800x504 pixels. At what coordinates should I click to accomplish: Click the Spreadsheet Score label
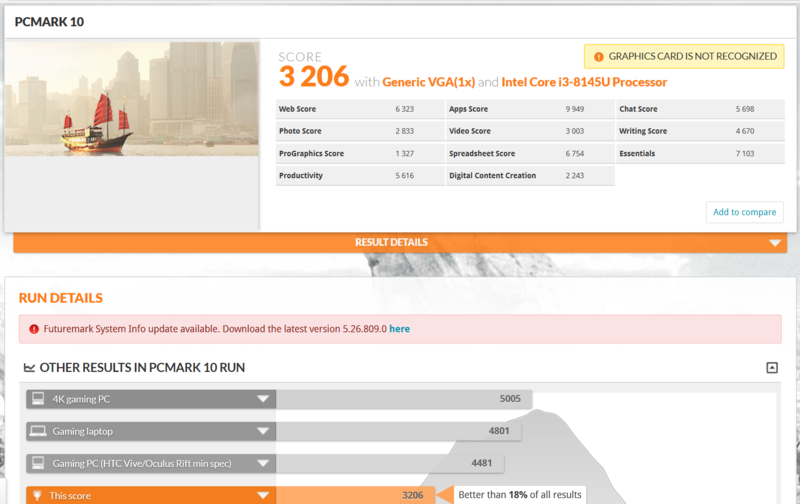pos(482,154)
